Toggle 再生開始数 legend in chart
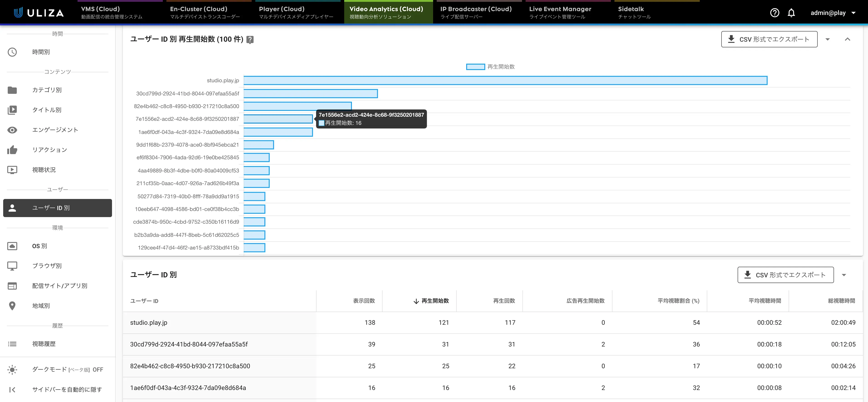868x402 pixels. (x=490, y=67)
